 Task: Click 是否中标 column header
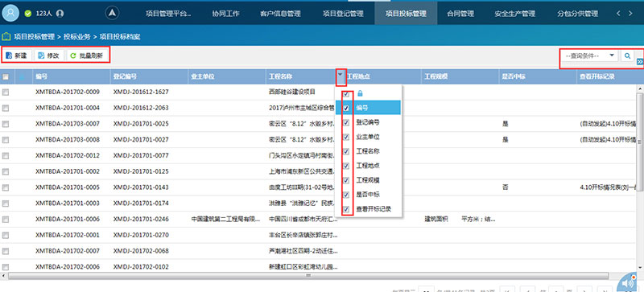tap(538, 76)
